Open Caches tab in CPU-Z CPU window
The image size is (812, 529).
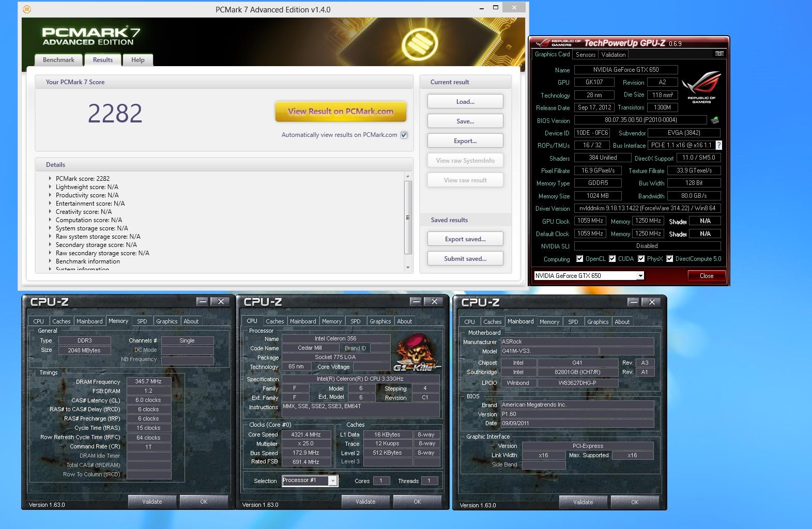pos(275,321)
